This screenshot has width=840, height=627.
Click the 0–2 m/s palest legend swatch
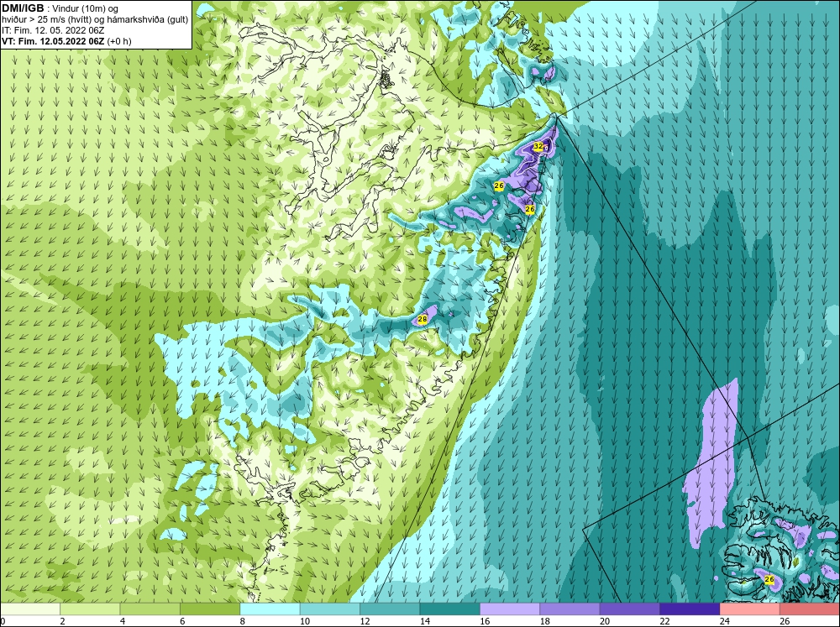click(30, 609)
